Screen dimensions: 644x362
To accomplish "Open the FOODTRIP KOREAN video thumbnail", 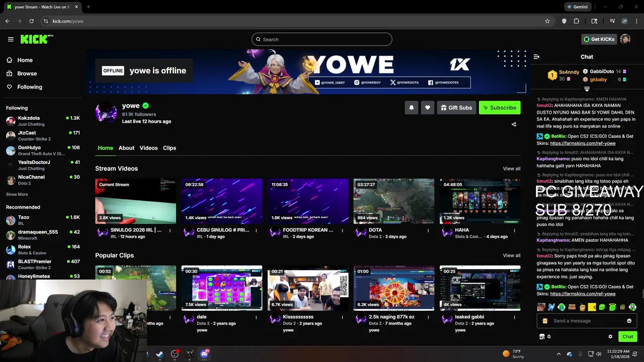I will point(308,201).
